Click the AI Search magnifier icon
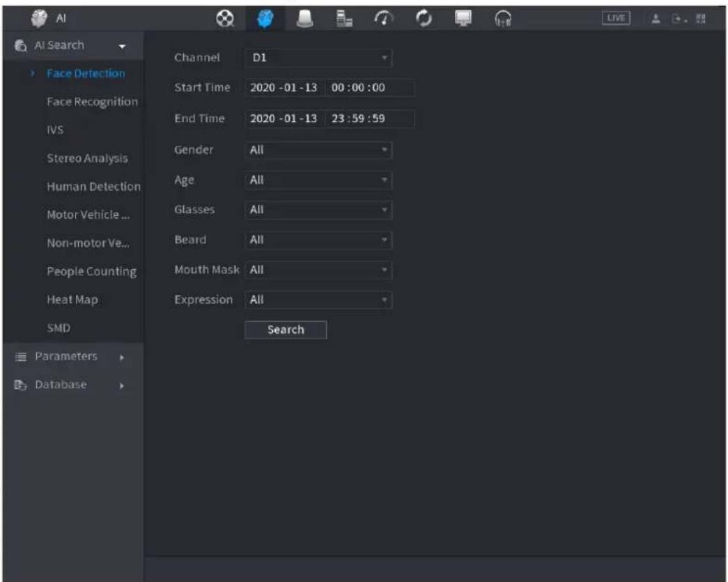This screenshot has height=582, width=728. [x=21, y=45]
